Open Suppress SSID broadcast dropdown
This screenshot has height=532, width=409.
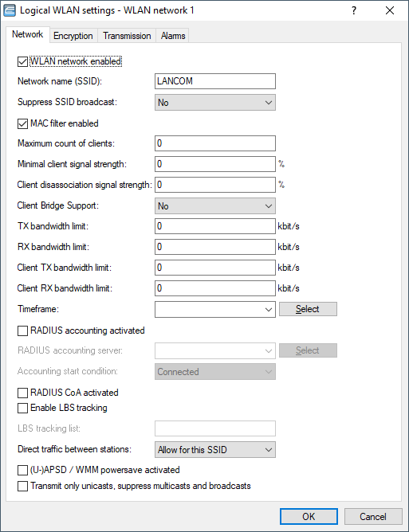[215, 103]
